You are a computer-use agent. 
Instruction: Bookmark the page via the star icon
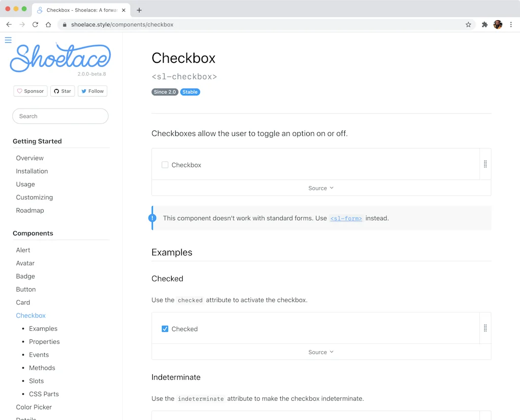point(468,24)
